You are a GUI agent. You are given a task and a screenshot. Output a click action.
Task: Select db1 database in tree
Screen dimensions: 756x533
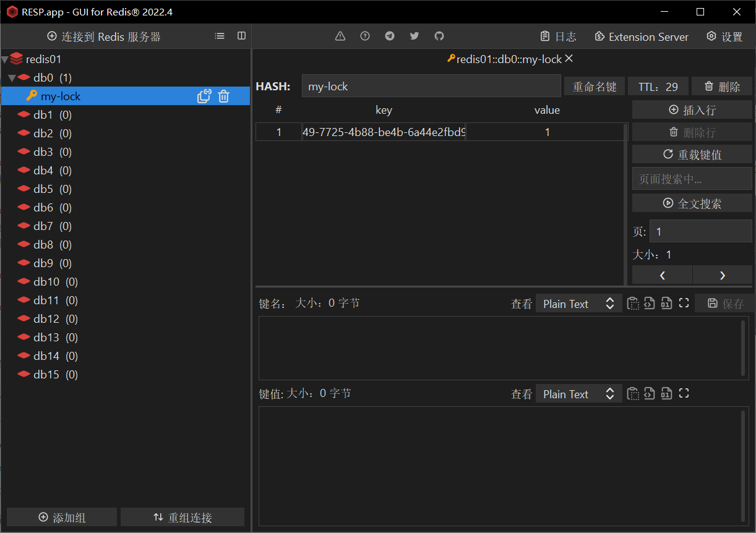[125, 115]
